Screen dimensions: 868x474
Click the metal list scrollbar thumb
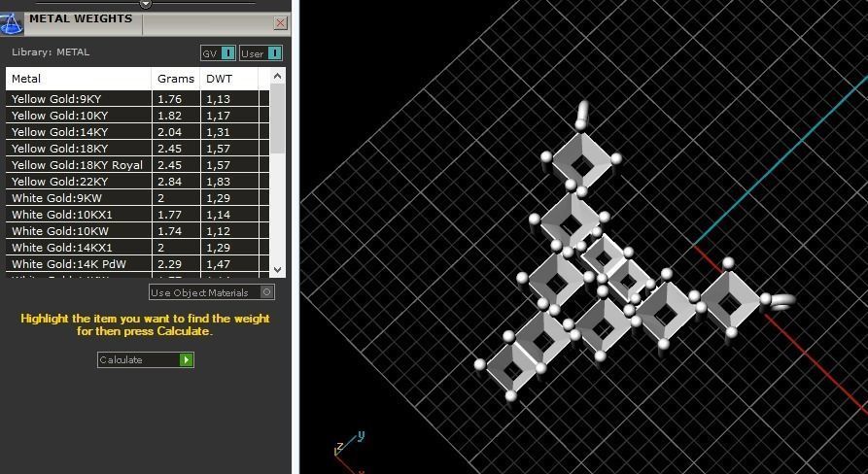[x=278, y=118]
